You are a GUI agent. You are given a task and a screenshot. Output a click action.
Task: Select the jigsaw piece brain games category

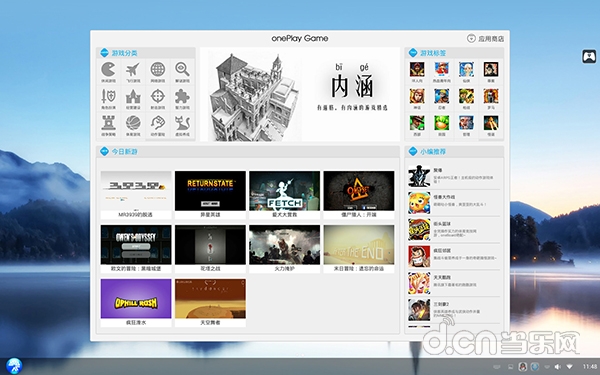(182, 97)
